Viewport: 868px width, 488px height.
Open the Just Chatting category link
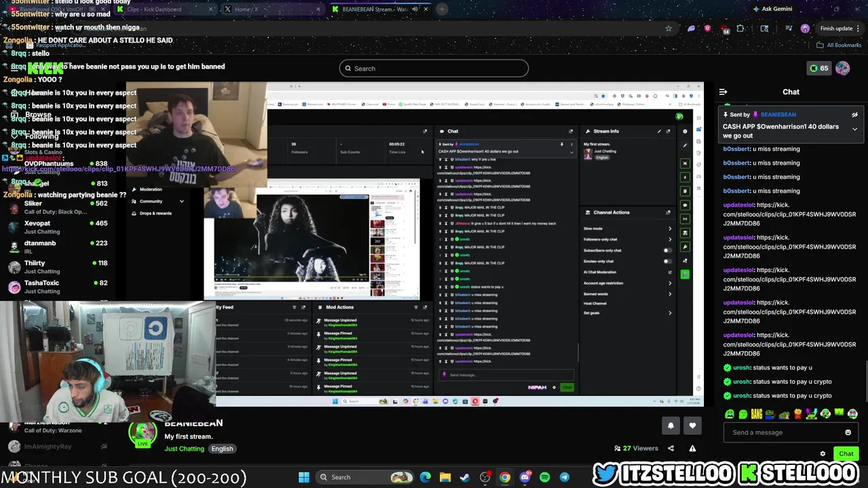pyautogui.click(x=184, y=449)
